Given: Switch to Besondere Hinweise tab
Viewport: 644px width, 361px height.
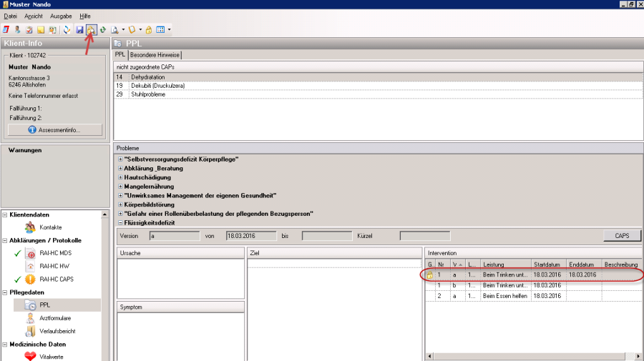Looking at the screenshot, I should (x=155, y=55).
